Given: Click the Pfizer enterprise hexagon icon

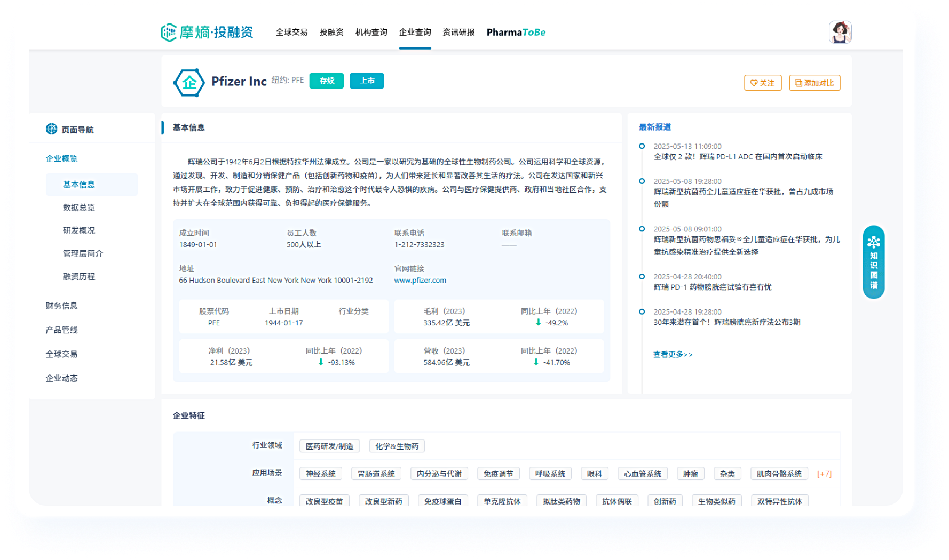Looking at the screenshot, I should click(x=189, y=82).
